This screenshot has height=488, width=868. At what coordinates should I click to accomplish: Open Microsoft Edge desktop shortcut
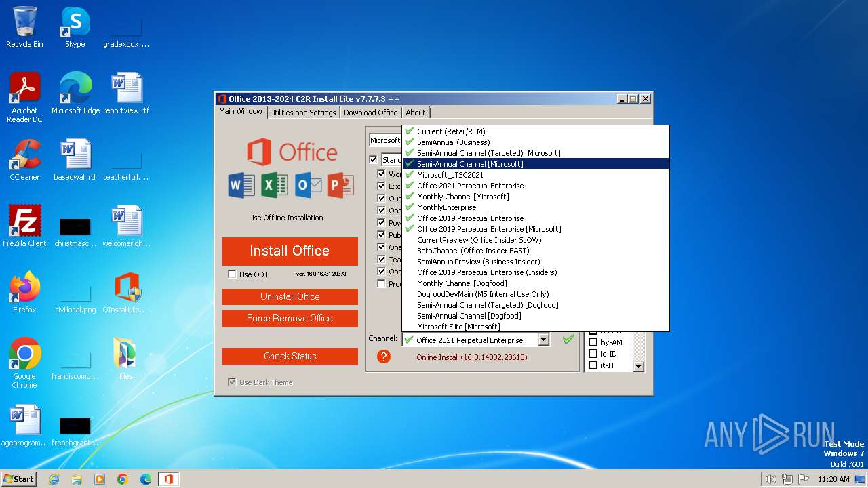75,94
